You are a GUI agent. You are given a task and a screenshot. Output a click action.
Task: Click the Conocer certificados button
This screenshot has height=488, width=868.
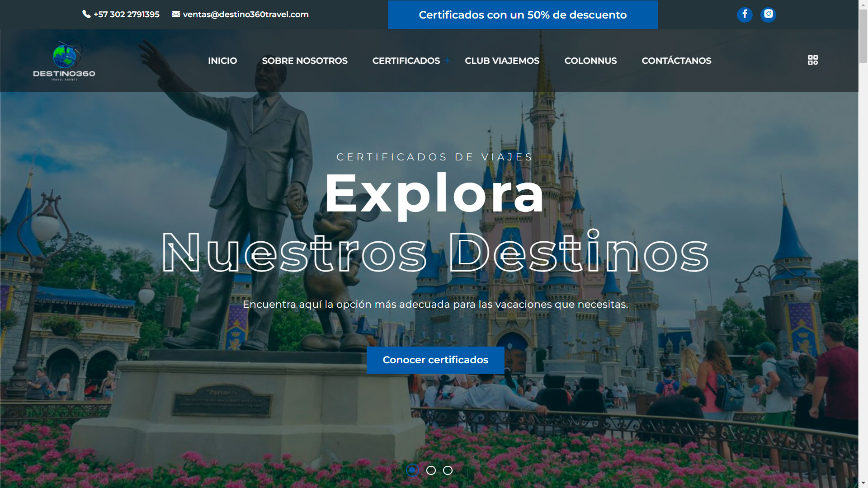[435, 360]
